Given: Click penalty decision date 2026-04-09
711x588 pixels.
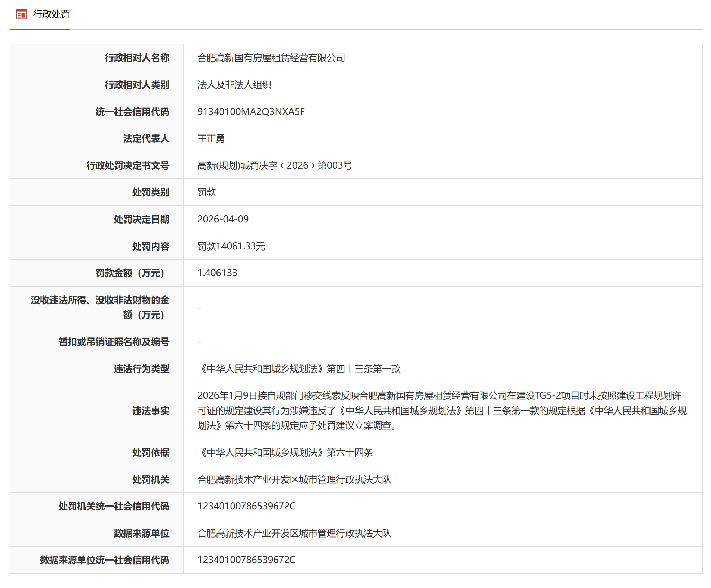Looking at the screenshot, I should [x=223, y=219].
